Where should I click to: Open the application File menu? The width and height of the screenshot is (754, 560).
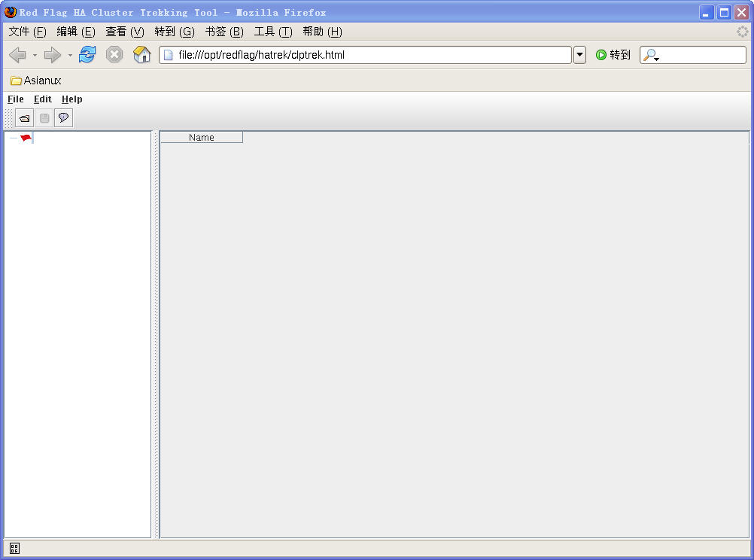16,99
